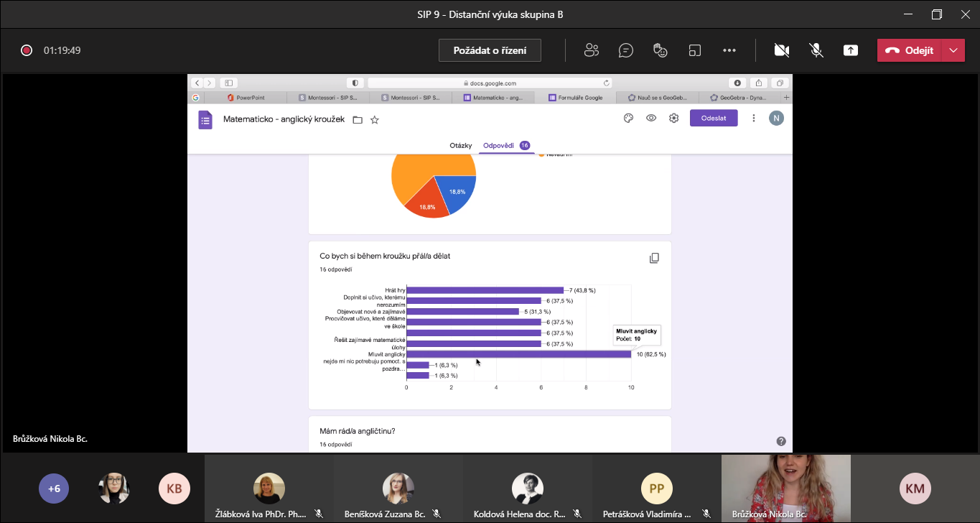The height and width of the screenshot is (523, 980).
Task: Click the red recording indicator
Action: 27,50
